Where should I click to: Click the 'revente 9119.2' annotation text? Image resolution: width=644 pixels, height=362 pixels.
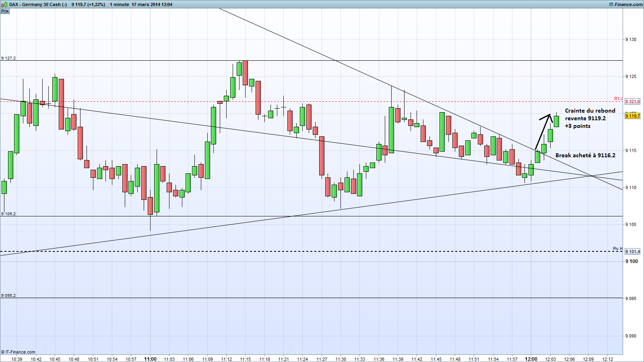585,118
